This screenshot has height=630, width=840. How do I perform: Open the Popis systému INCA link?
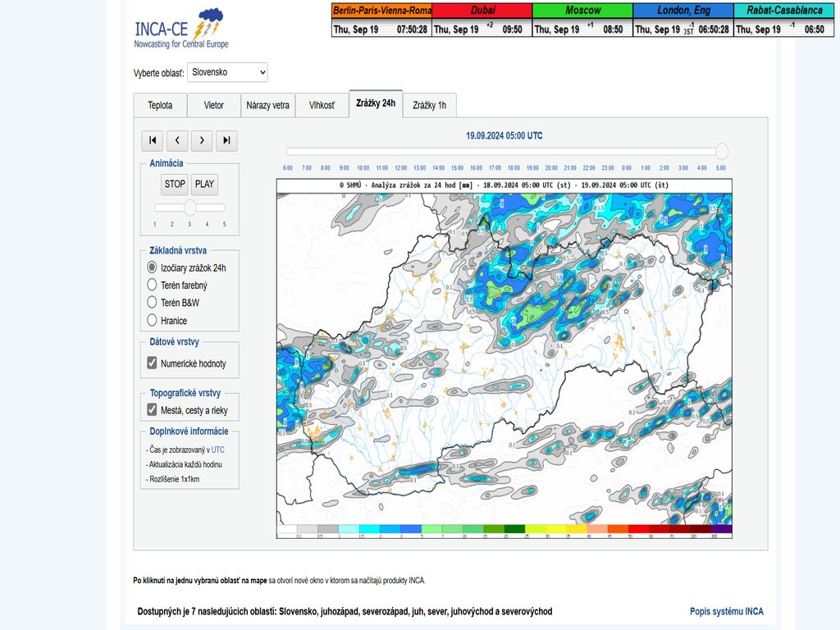tap(726, 611)
